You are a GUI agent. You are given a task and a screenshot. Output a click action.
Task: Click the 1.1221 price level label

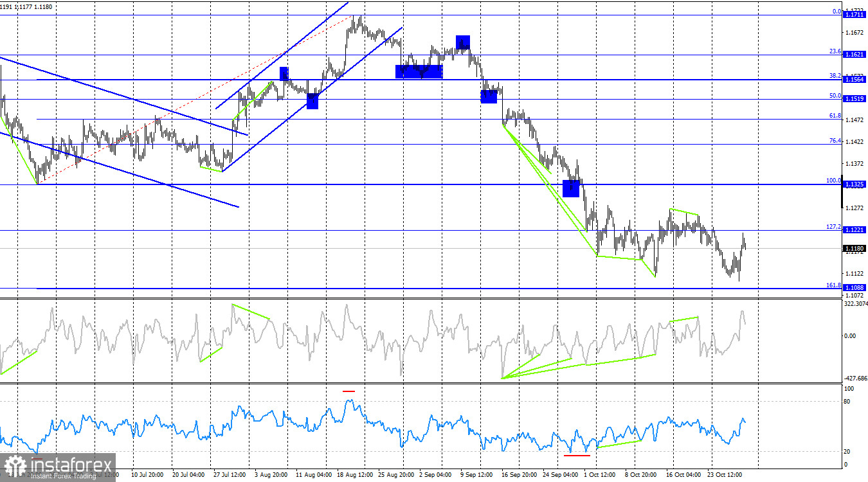(854, 230)
